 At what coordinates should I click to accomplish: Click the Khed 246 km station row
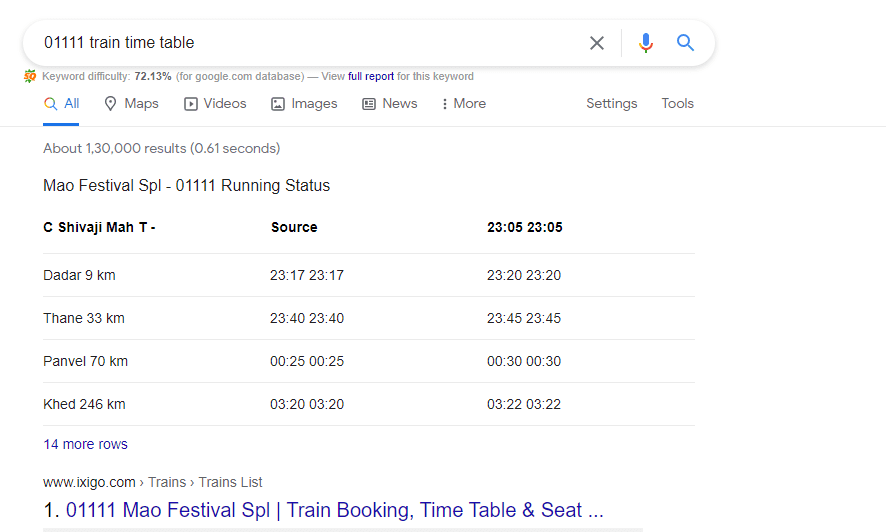pyautogui.click(x=369, y=404)
